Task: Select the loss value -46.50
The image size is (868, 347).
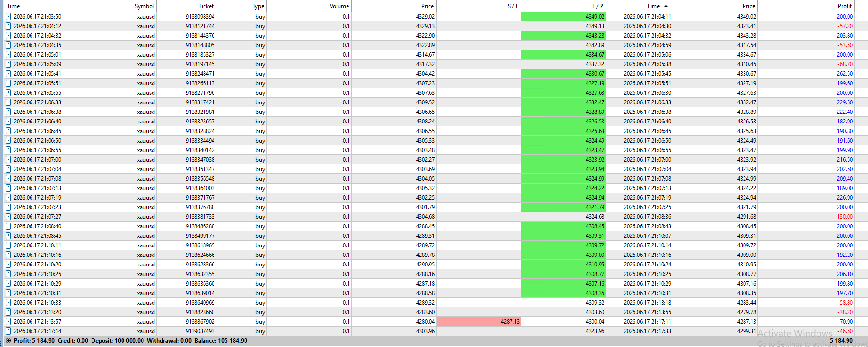Action: pos(846,331)
